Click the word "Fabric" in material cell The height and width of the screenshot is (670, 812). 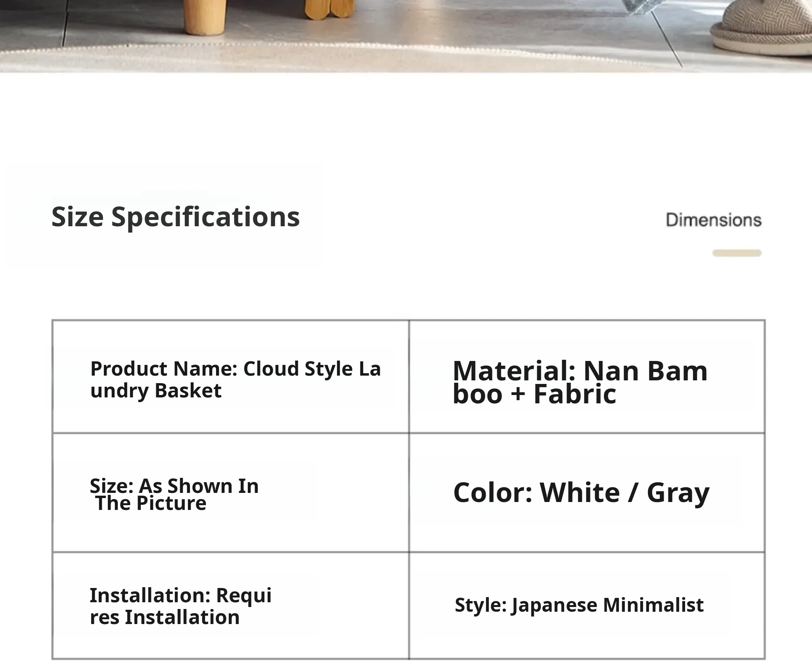pyautogui.click(x=575, y=394)
